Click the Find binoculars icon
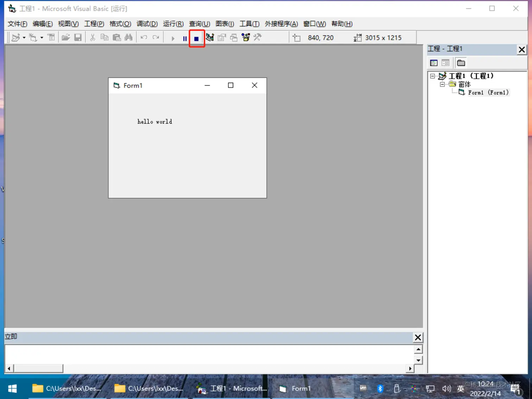This screenshot has height=399, width=532. [x=128, y=37]
